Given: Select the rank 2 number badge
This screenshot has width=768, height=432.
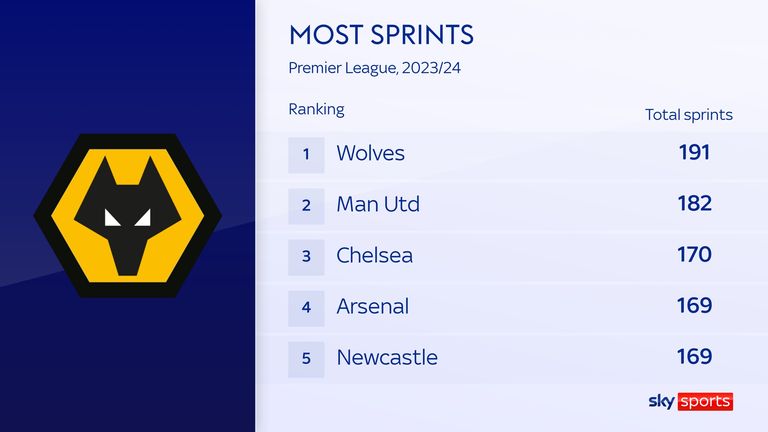Looking at the screenshot, I should click(306, 206).
